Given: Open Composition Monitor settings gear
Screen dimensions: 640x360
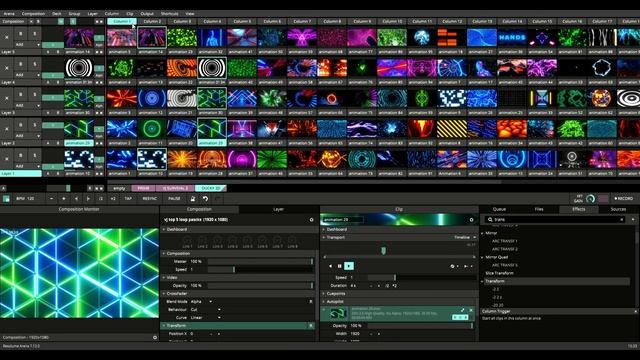Looking at the screenshot, I should [155, 338].
